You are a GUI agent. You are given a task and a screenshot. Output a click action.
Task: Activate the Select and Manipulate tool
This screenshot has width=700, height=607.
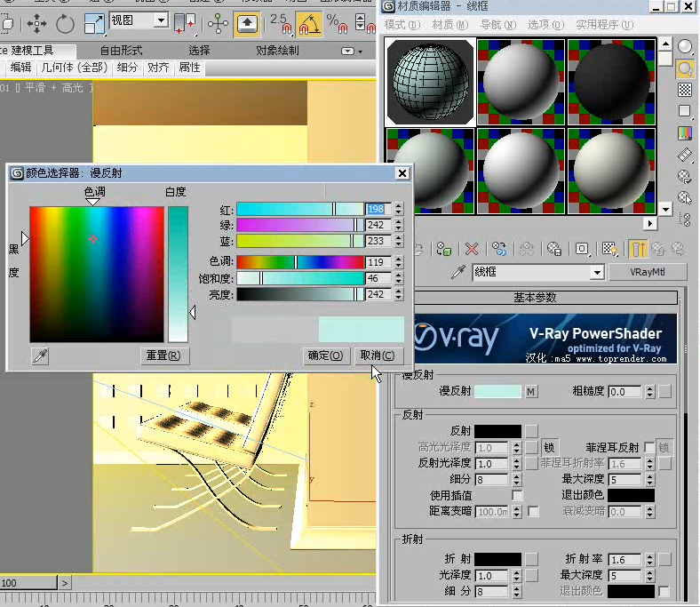click(218, 23)
